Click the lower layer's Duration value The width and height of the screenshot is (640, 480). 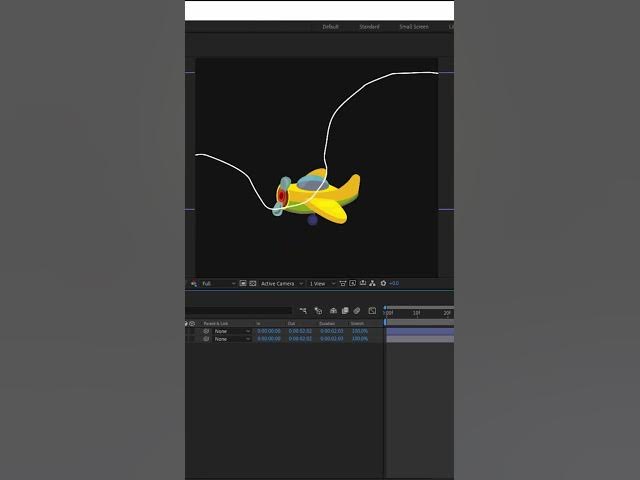point(331,339)
